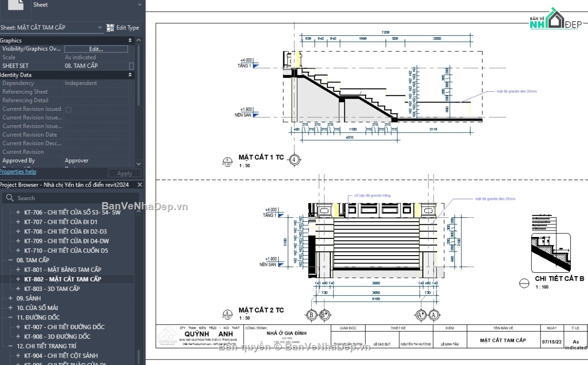Click the Approved By value 'Approver'
The image size is (588, 365).
coord(77,160)
